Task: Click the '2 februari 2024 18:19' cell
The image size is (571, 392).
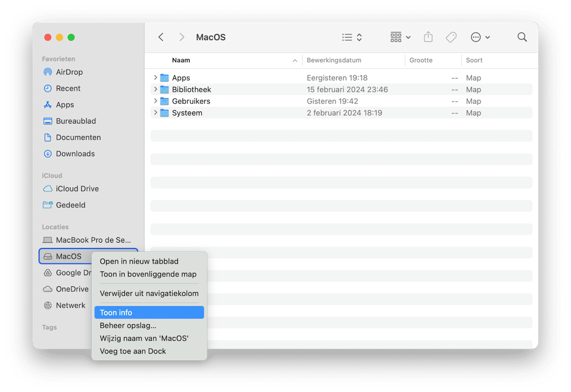Action: [344, 113]
